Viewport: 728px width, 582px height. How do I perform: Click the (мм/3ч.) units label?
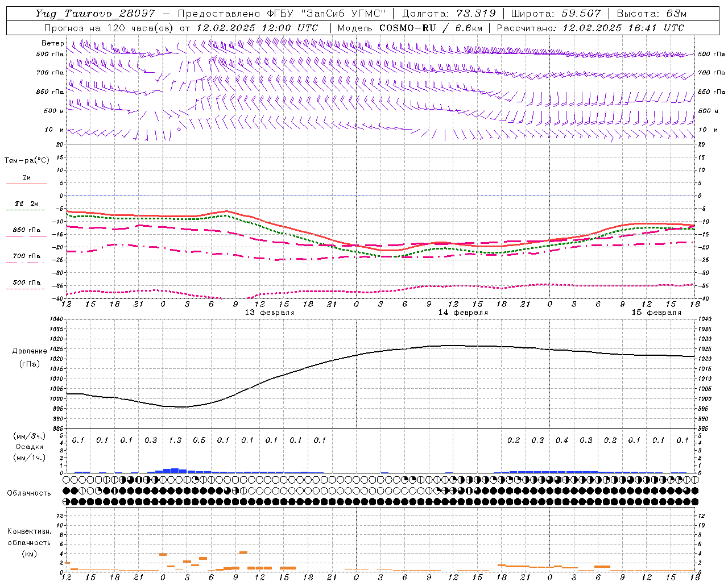coord(29,436)
